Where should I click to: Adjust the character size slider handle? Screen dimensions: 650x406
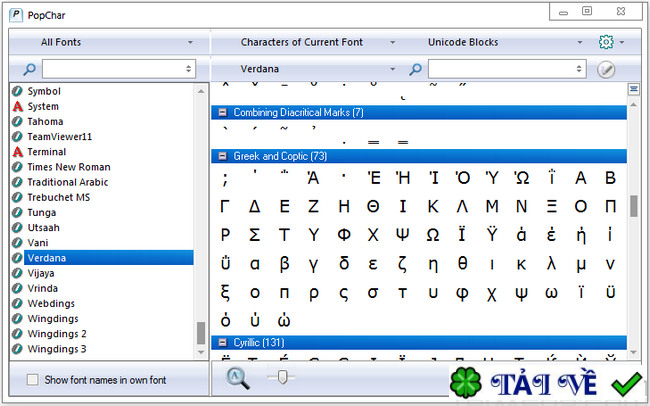(x=282, y=377)
